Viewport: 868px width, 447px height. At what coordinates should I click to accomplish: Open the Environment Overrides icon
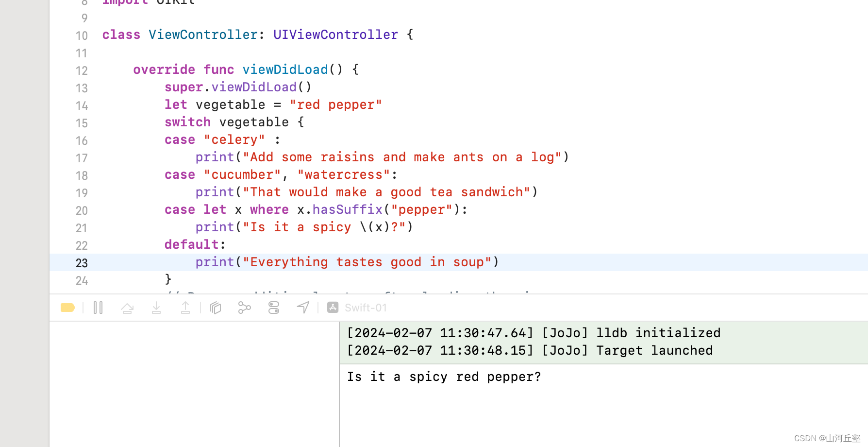pos(274,308)
